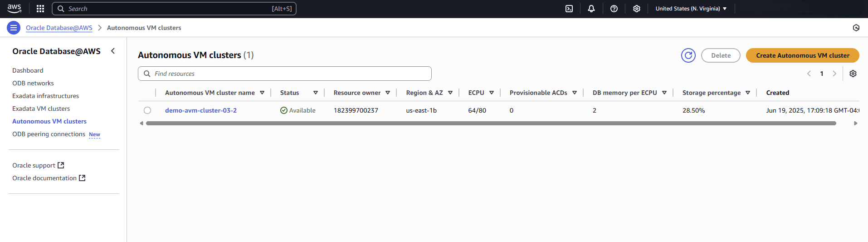Sort by Region & AZ column arrow

450,93
